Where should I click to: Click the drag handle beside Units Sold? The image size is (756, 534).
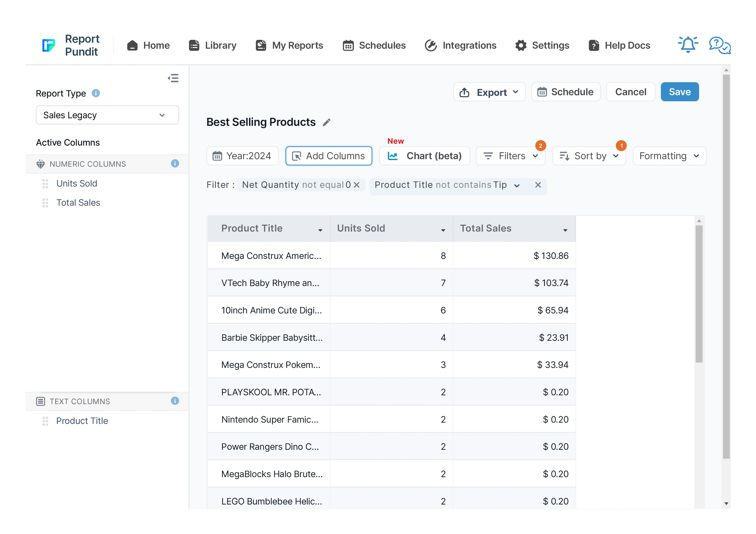click(x=45, y=184)
